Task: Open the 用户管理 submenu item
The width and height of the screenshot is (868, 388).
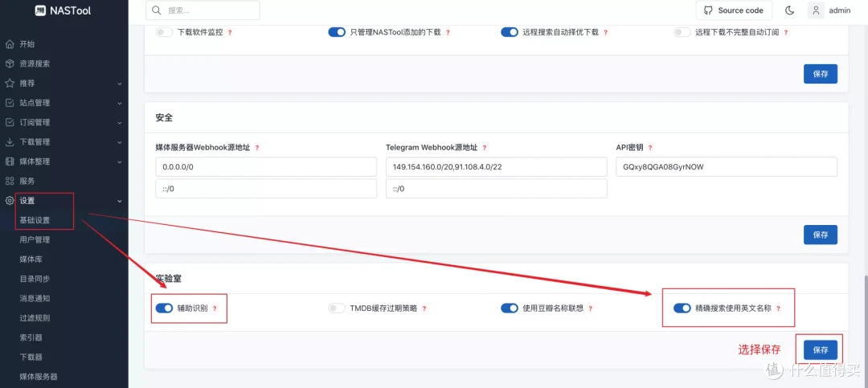Action: coord(35,239)
